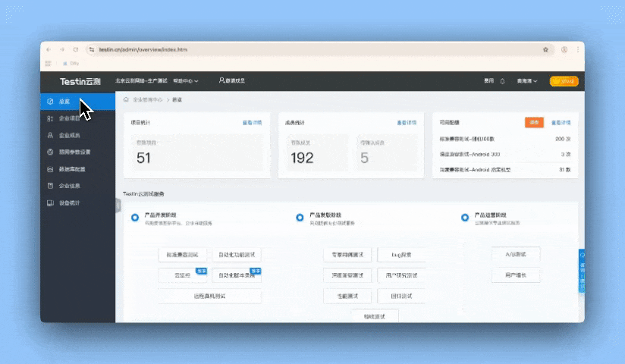This screenshot has width=625, height=364.
Task: Click the breadcrumb home icon
Action: pyautogui.click(x=126, y=99)
